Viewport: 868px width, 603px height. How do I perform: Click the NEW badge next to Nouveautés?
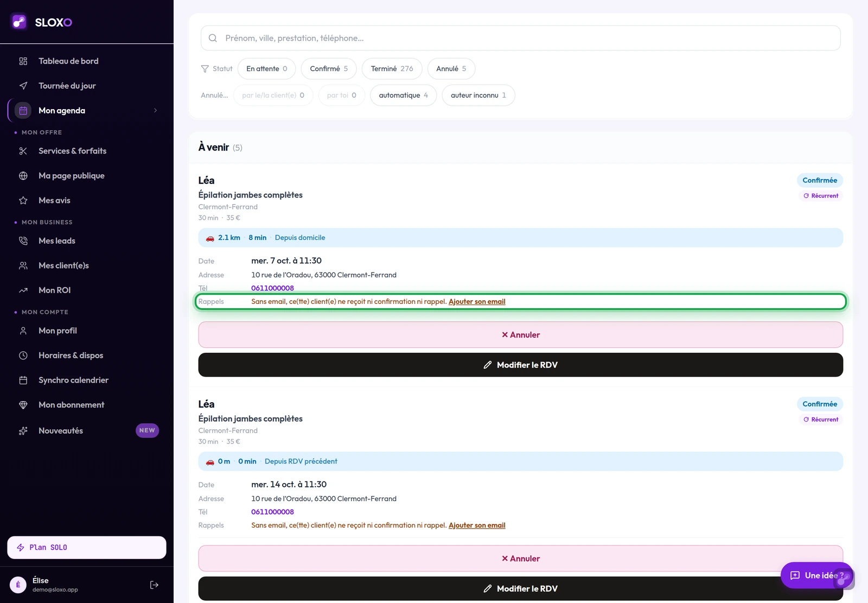point(147,430)
